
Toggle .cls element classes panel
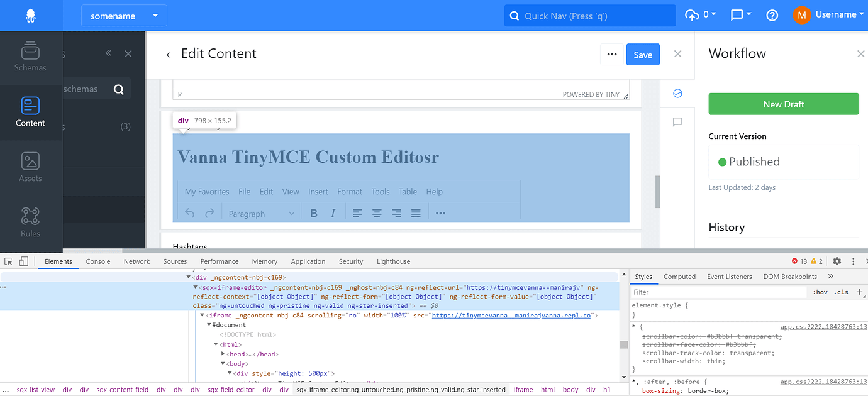coord(841,292)
